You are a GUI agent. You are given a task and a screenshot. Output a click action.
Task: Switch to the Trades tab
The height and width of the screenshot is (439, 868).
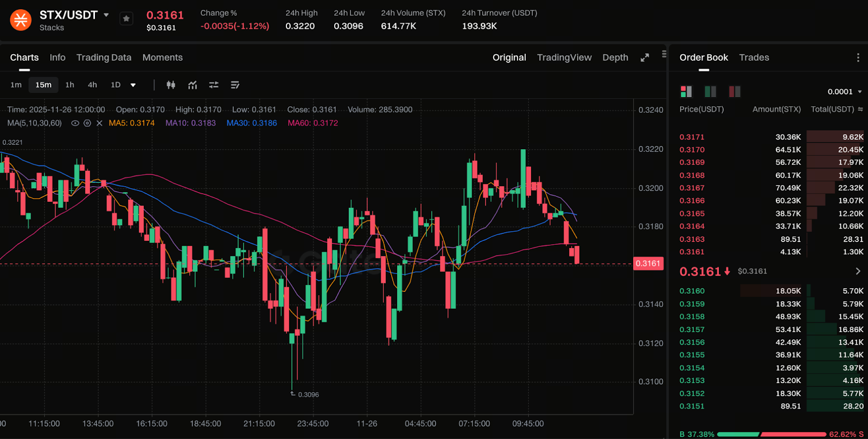pyautogui.click(x=754, y=58)
